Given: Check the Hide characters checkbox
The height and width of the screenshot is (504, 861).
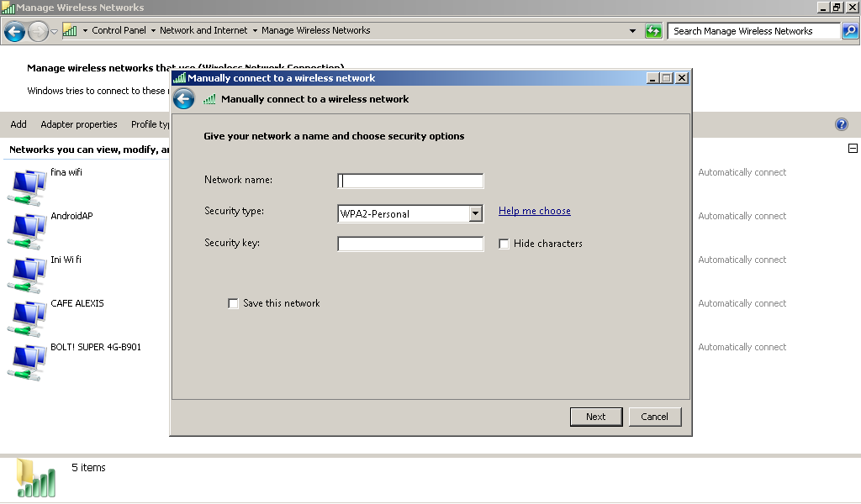Looking at the screenshot, I should pyautogui.click(x=504, y=244).
